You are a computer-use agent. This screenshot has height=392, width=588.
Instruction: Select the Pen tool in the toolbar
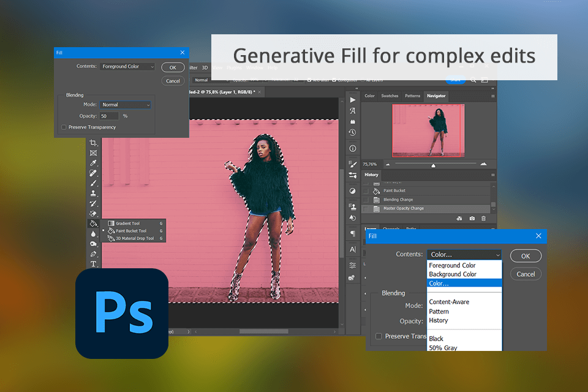click(93, 254)
